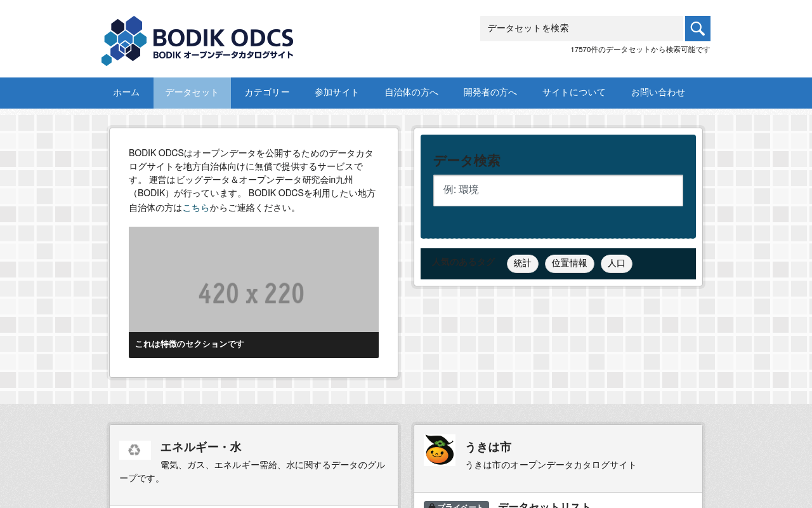Screen dimensions: 812x508
Task: Click the データ検索 heading
Action: pos(467,161)
